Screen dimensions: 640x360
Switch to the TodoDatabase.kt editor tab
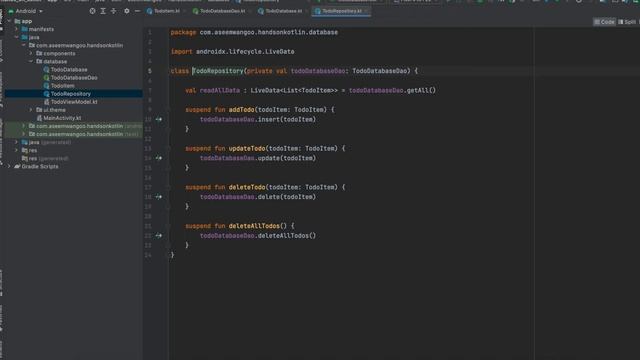point(282,11)
